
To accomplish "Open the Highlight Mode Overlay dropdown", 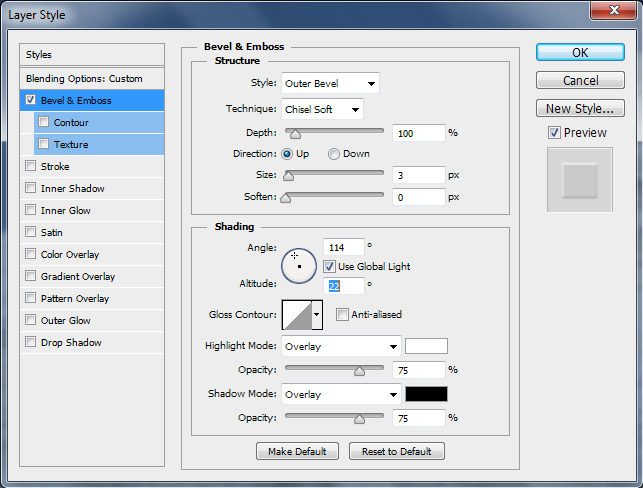I will point(341,347).
